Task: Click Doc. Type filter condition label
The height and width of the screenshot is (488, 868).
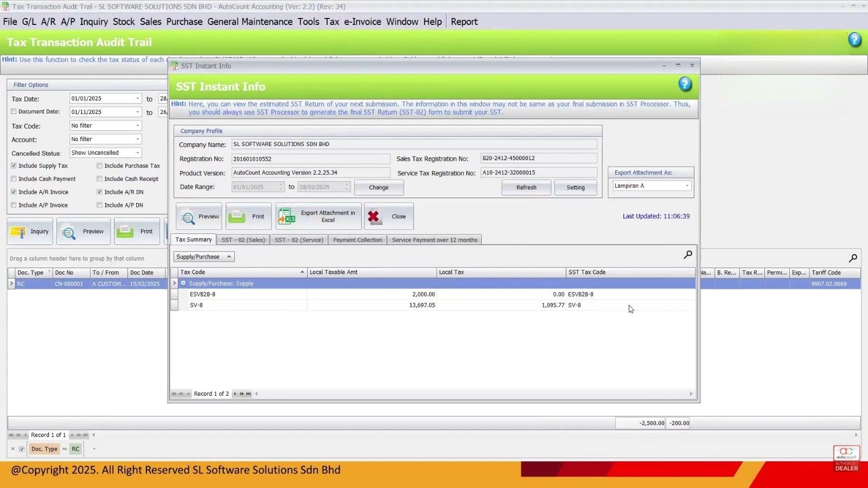Action: (44, 449)
